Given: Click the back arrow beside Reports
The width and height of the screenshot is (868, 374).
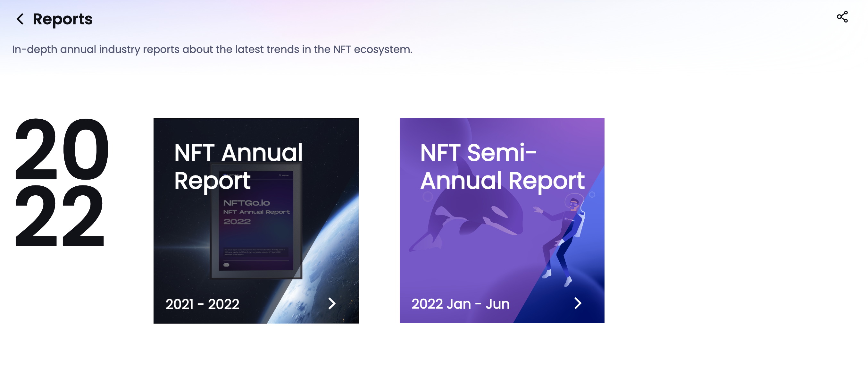Looking at the screenshot, I should point(20,19).
